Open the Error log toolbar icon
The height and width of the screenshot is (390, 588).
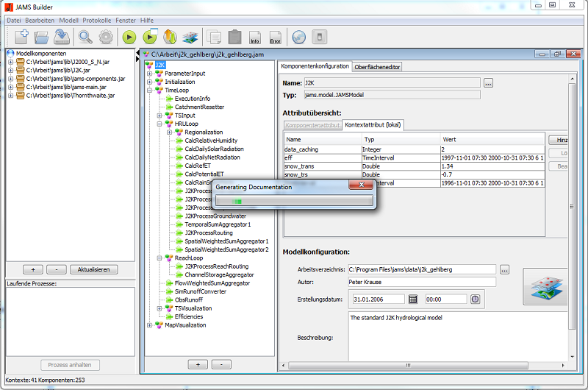pos(275,37)
